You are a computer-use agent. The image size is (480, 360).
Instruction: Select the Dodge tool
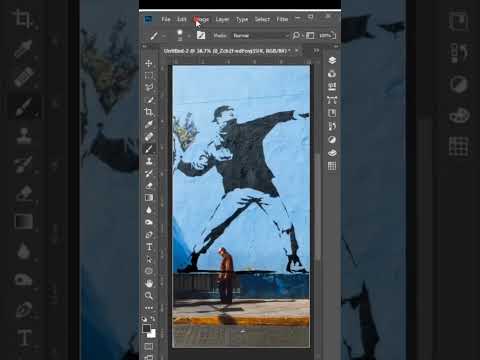(149, 222)
